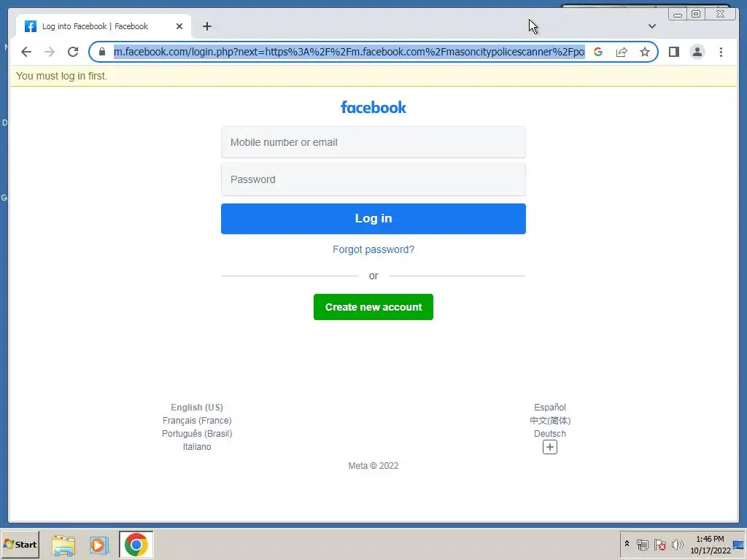Go back to the previous page
Viewport: 747px width, 560px height.
point(26,52)
